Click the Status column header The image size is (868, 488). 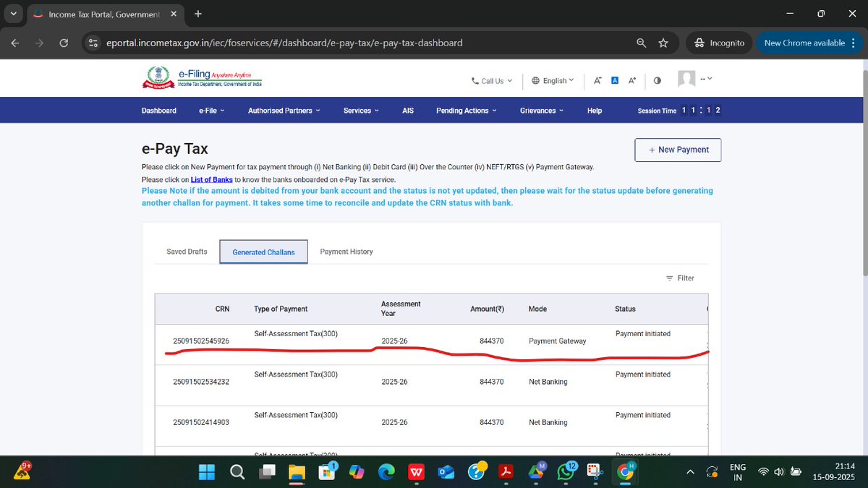tap(625, 309)
